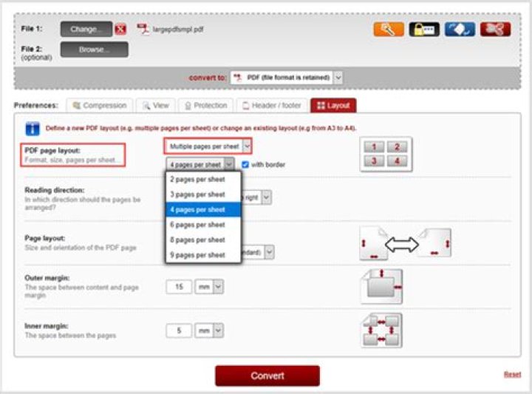Click the largepdfsmpl.pdf file name
Image resolution: width=532 pixels, height=394 pixels.
(x=178, y=30)
